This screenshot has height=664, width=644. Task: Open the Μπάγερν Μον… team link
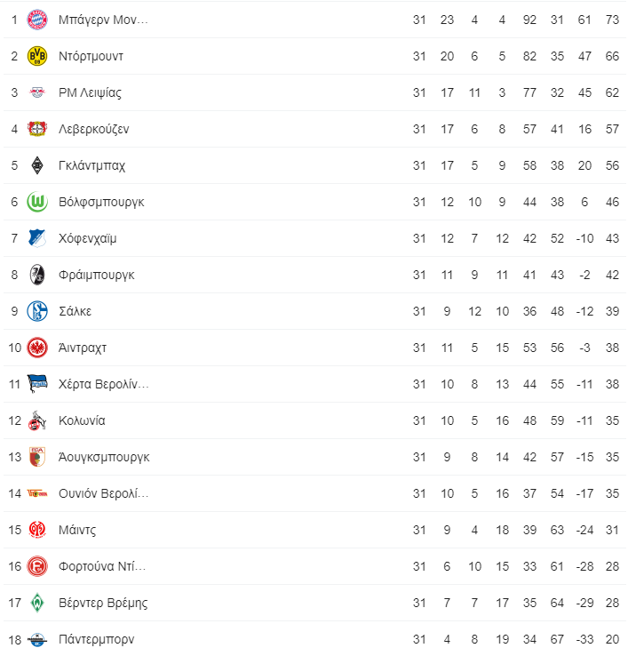tap(103, 20)
